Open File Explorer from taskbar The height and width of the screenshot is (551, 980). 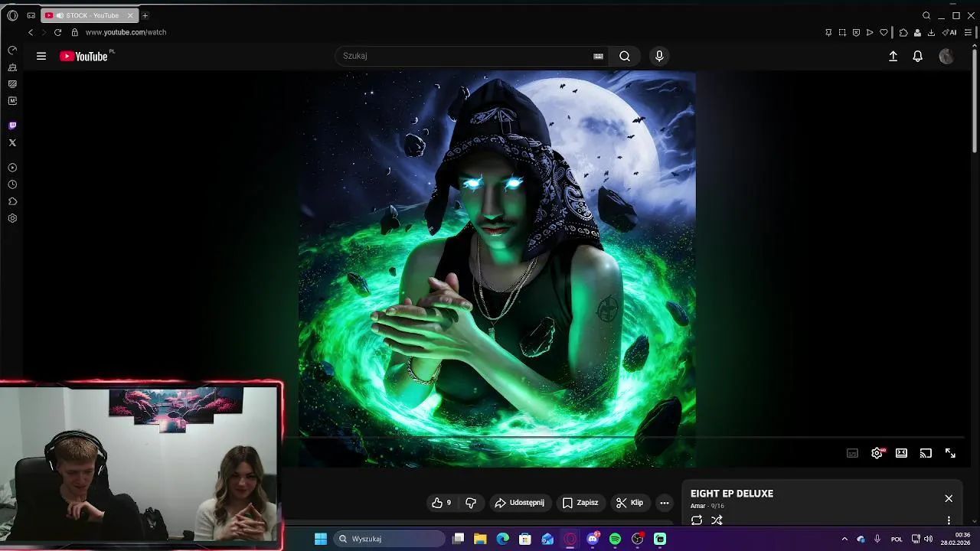pyautogui.click(x=480, y=539)
